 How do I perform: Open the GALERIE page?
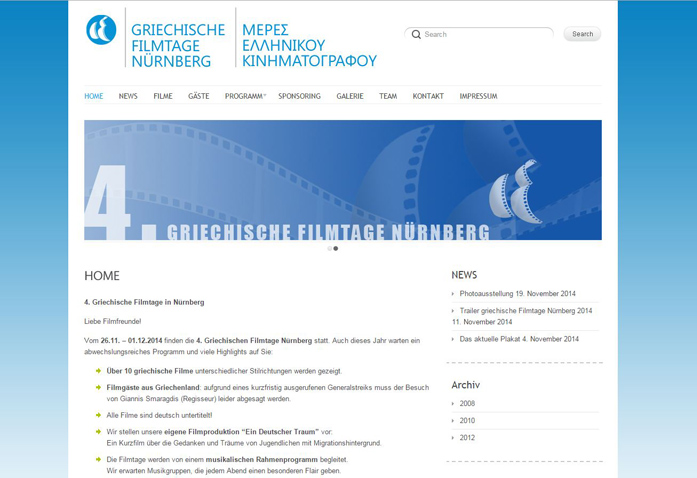point(350,96)
